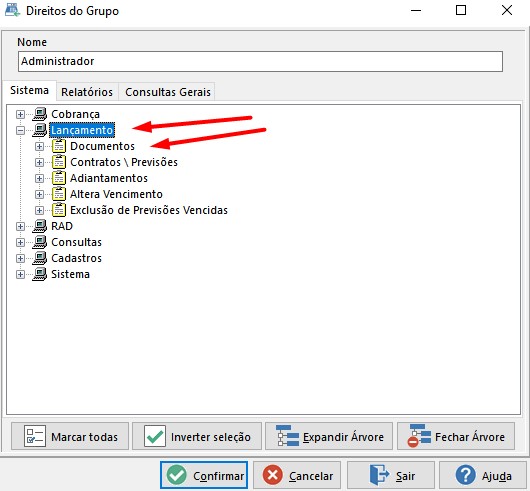
Task: Select the Adiantamentos tree label
Action: (x=109, y=178)
